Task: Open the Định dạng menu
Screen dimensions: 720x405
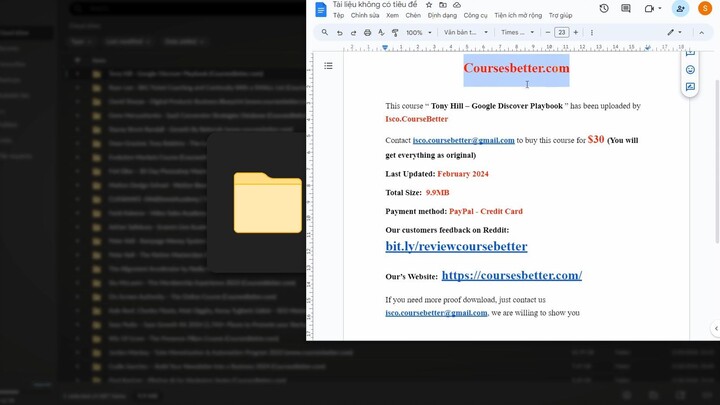Action: point(442,16)
